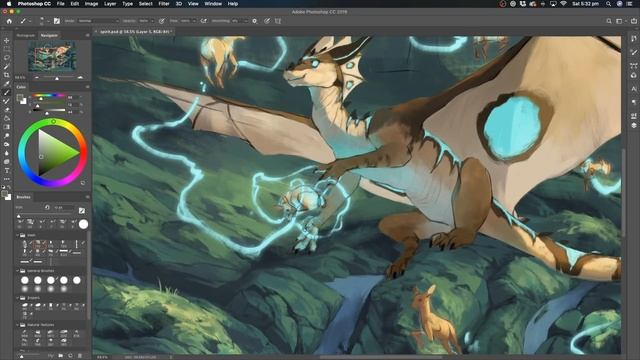Toggle the airbrush build-up effect

pos(203,21)
